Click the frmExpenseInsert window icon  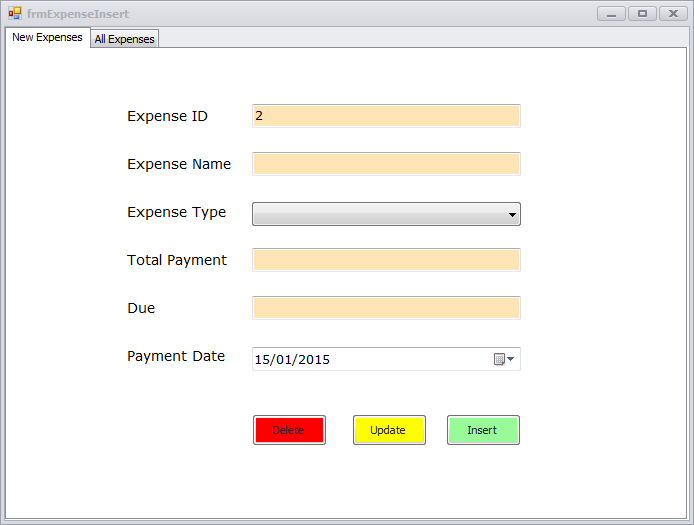click(x=15, y=14)
